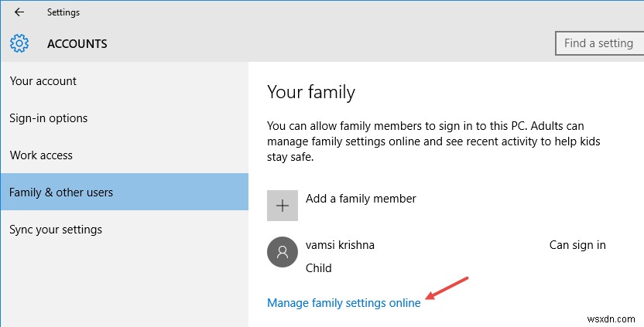The image size is (644, 327).
Task: Click the Settings window title text
Action: 63,12
